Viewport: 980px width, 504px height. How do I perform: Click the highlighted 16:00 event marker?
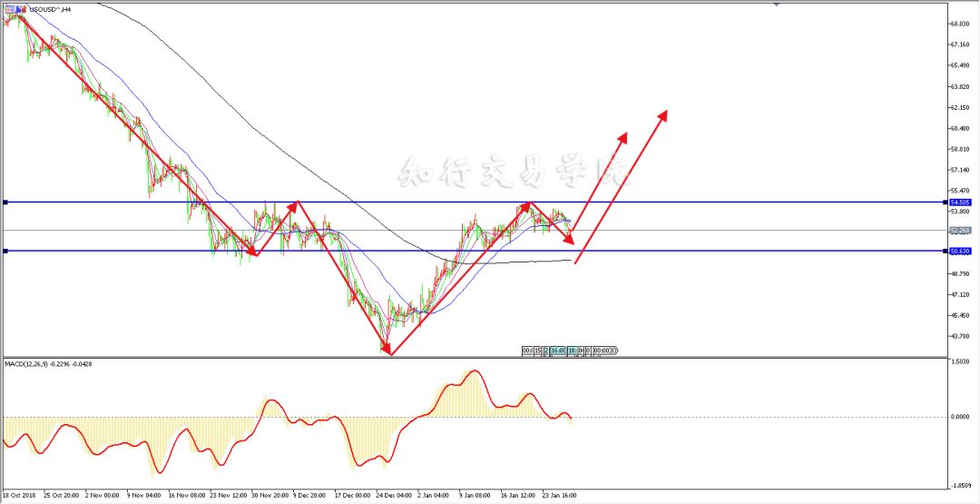558,351
